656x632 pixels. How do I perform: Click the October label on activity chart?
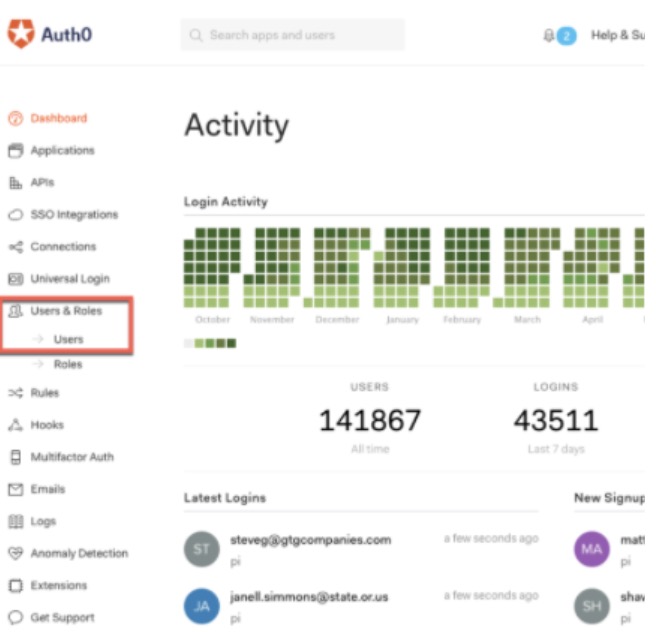click(213, 320)
